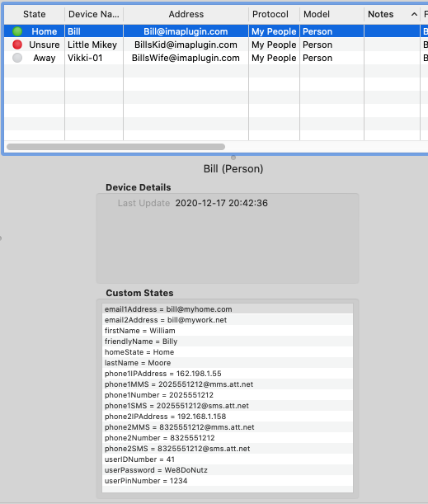Select the Vikki-01 device row
Viewport: 428px width, 504px height.
(215, 58)
